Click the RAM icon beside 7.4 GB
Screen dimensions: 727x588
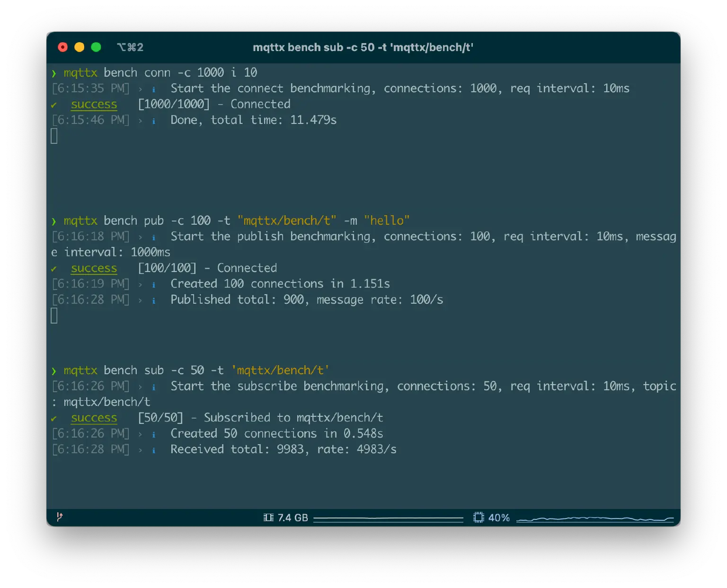[x=268, y=517]
